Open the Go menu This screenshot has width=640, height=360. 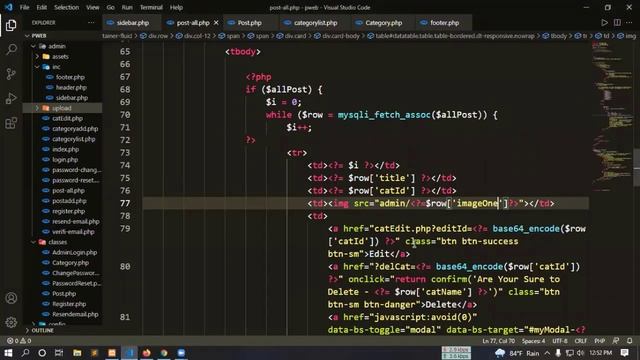111,7
